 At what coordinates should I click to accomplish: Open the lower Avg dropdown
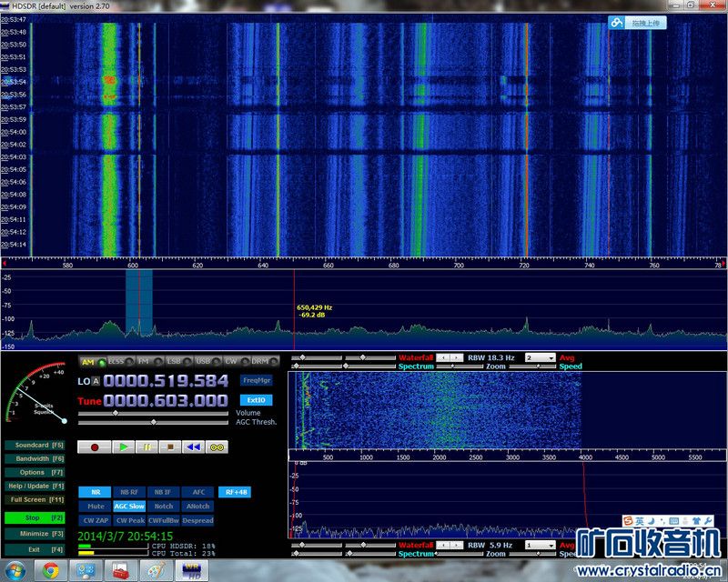pyautogui.click(x=540, y=546)
